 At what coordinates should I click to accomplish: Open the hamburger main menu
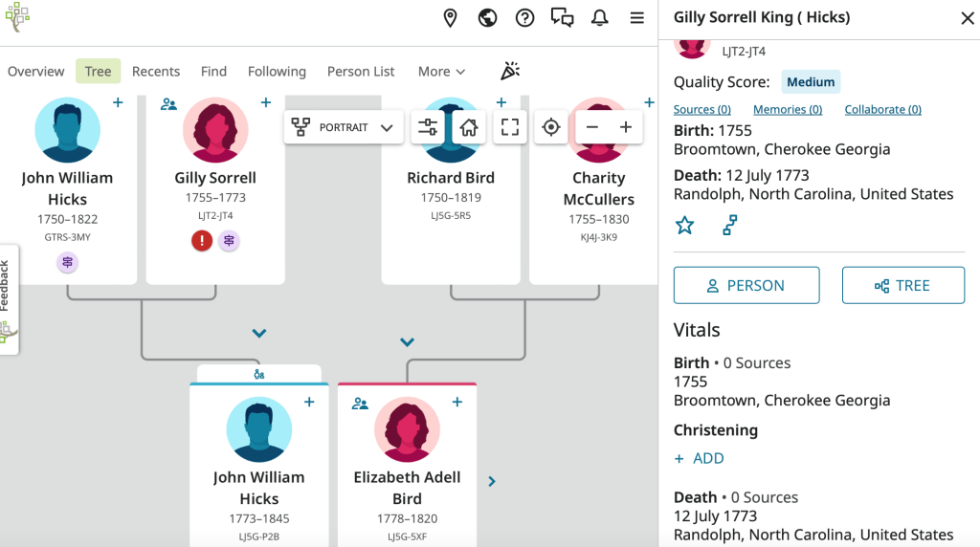pyautogui.click(x=636, y=18)
